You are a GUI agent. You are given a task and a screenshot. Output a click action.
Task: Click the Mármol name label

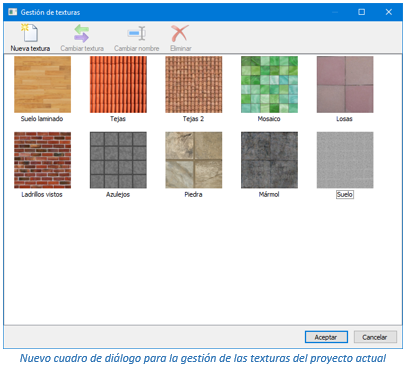point(269,194)
